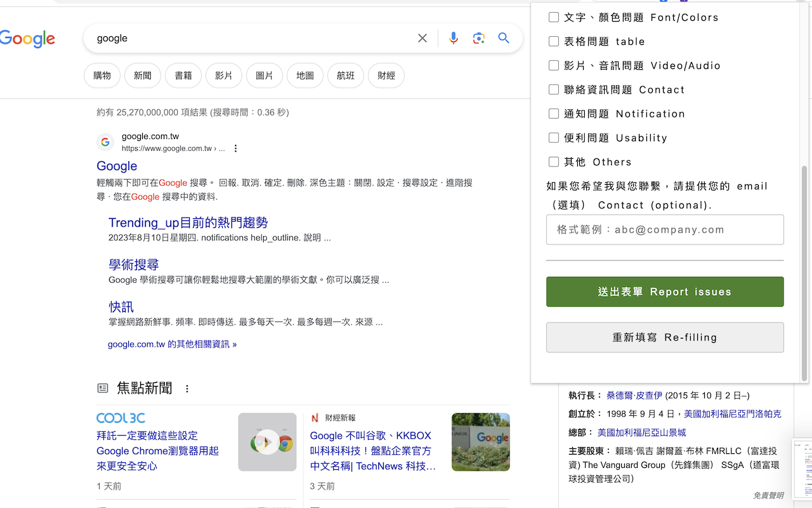Reset the form with 重新填寫 Re-filling
Screen dimensions: 812x508
665,337
